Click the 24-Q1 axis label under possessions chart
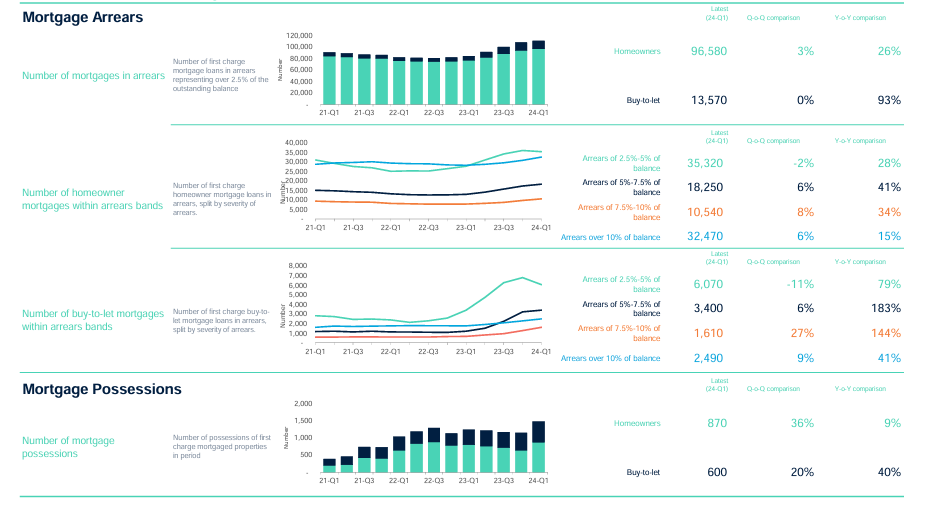Image resolution: width=934 pixels, height=517 pixels. [538, 480]
